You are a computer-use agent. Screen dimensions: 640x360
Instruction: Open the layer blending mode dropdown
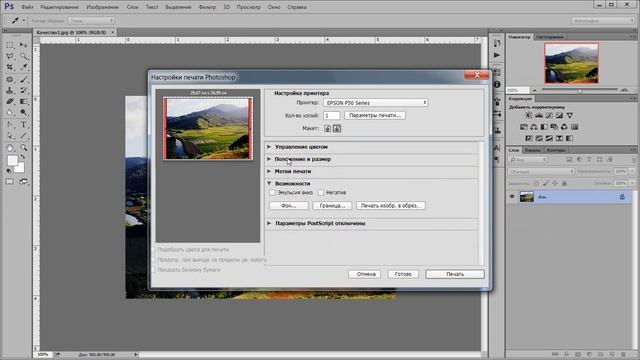541,171
